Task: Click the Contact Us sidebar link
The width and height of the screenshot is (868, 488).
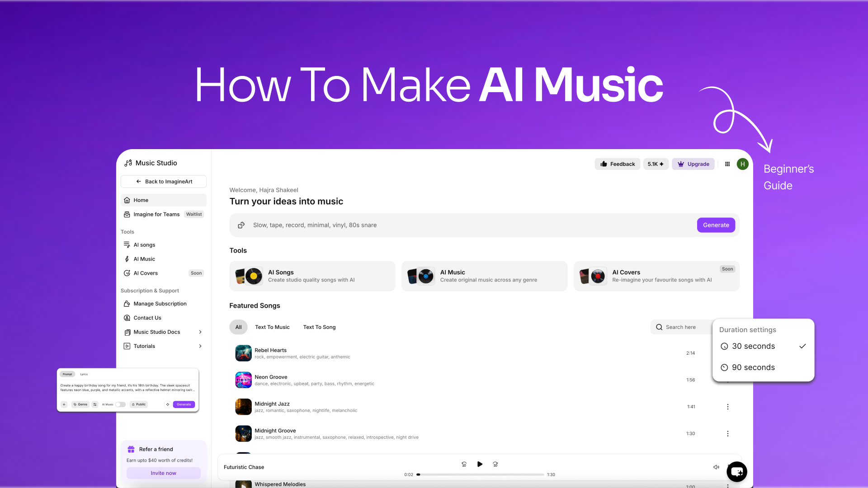Action: (147, 318)
